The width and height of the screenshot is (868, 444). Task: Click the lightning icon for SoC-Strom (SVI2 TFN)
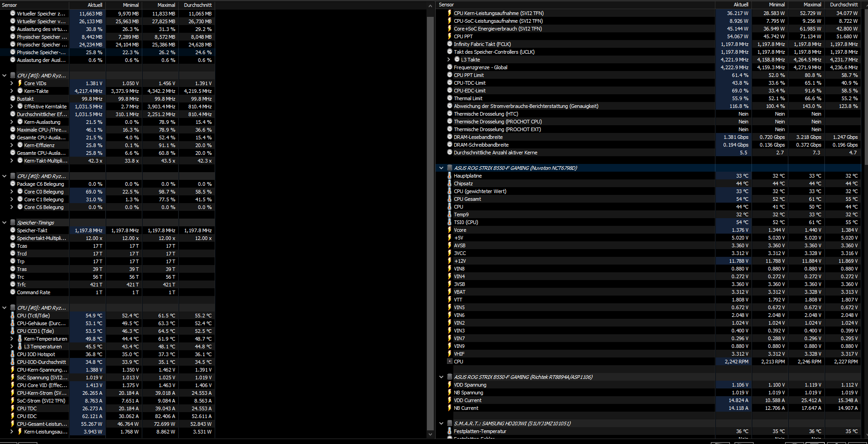(13, 401)
